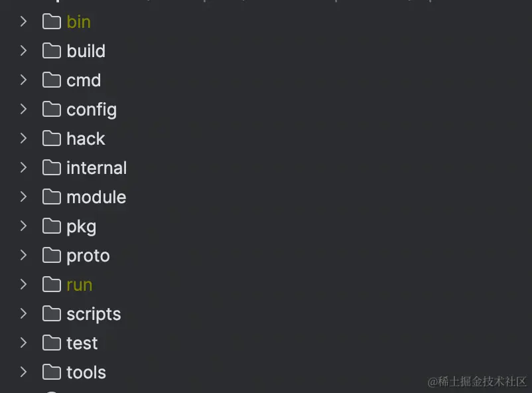Select the scripts tree item label
532x393 pixels.
coord(94,315)
